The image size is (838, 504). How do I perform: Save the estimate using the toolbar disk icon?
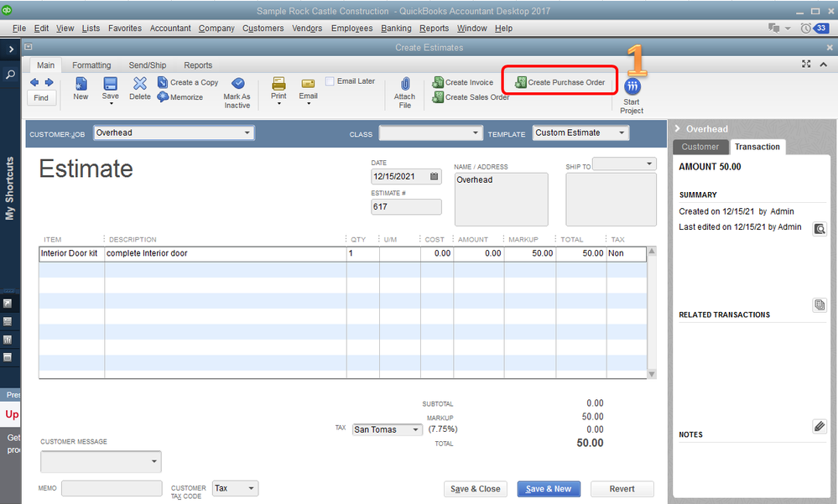pyautogui.click(x=111, y=84)
